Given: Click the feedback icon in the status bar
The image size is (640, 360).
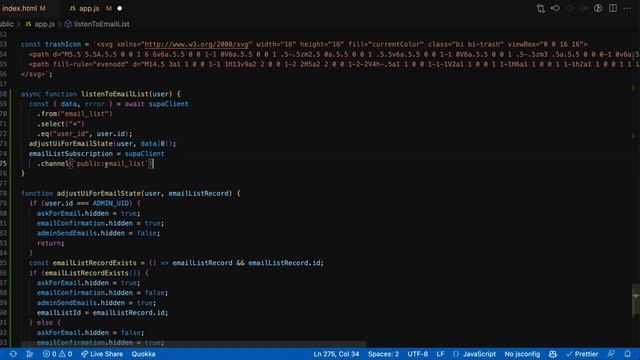Looking at the screenshot, I should [611, 354].
